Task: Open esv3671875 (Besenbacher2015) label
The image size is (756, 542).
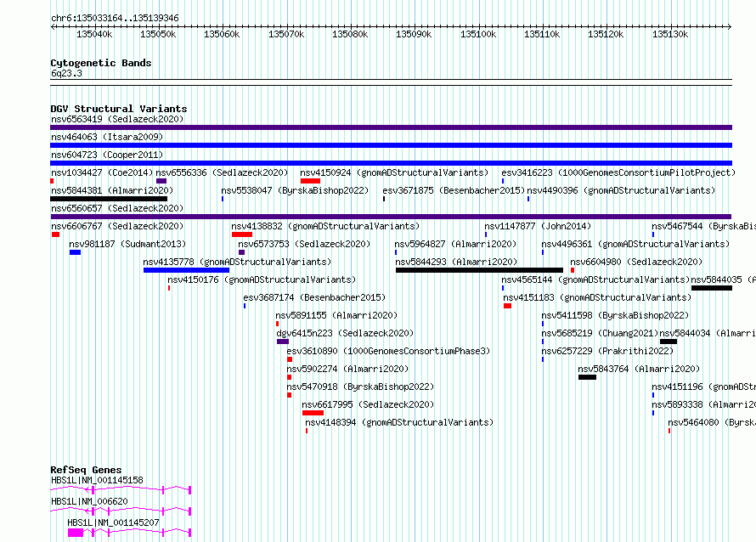Action: (x=454, y=190)
